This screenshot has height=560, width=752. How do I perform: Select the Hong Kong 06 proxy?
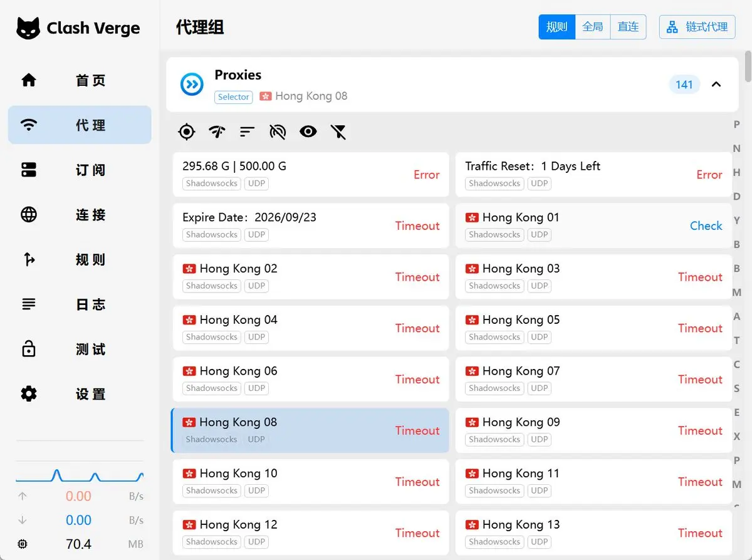[311, 380]
